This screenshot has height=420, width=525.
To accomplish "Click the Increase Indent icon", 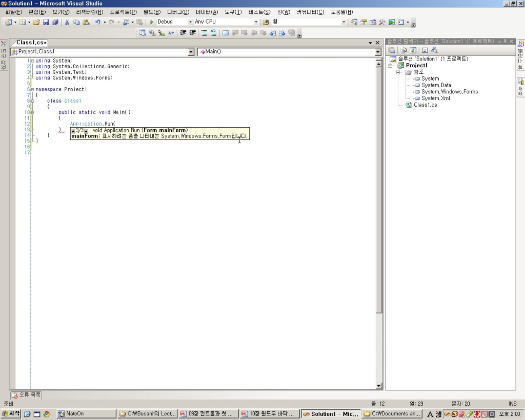I will click(193, 33).
